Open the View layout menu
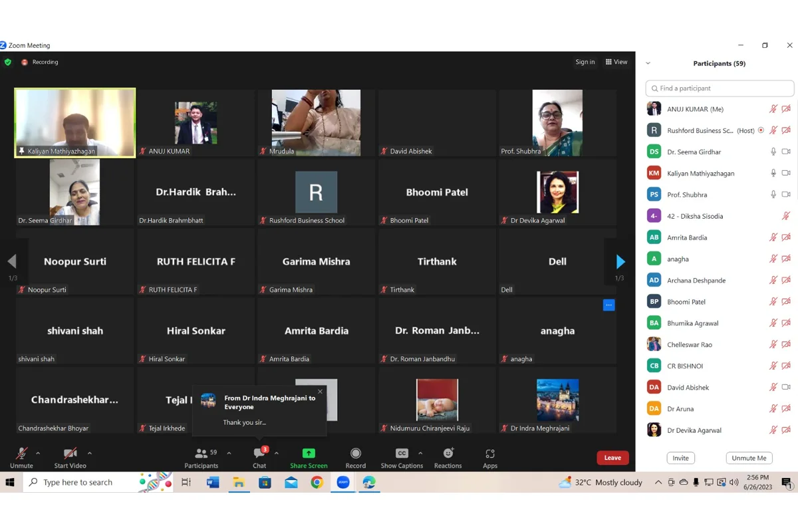The image size is (798, 532). pos(616,62)
